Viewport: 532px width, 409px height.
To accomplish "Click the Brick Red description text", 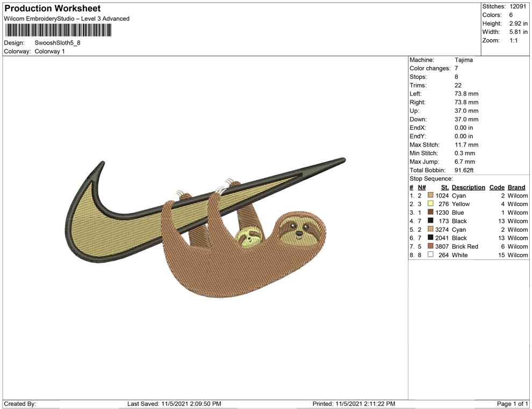I will pyautogui.click(x=465, y=246).
